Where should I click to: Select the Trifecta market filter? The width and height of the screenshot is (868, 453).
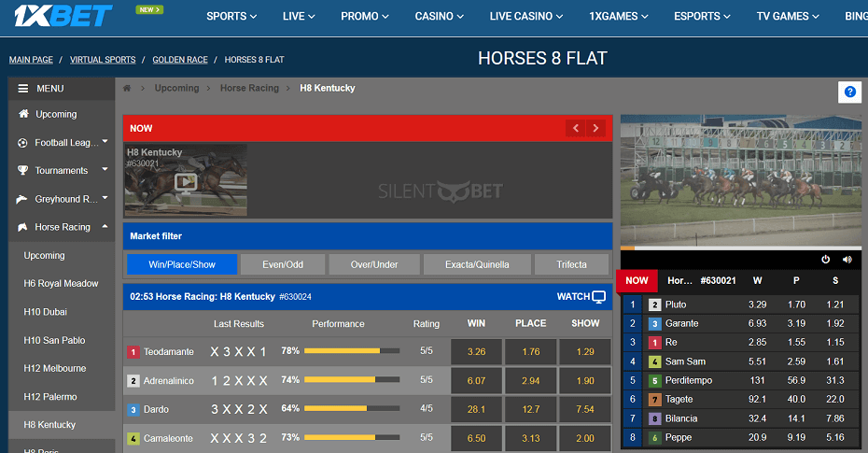(572, 264)
